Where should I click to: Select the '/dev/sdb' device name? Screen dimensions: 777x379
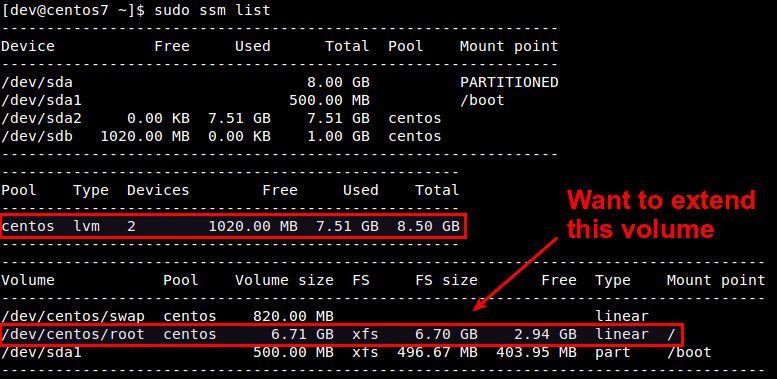pyautogui.click(x=37, y=136)
